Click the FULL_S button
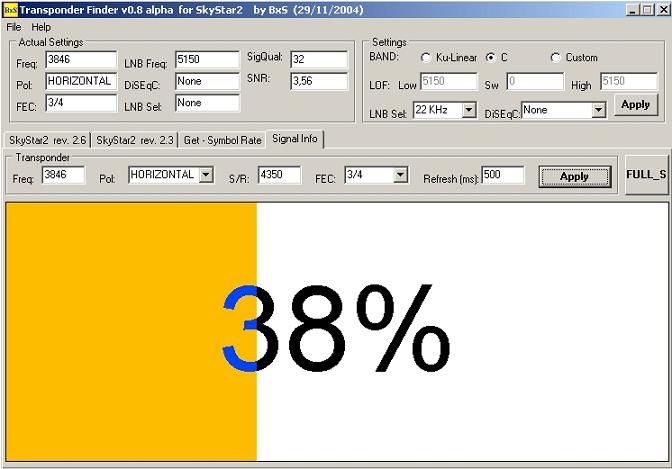 pos(646,175)
